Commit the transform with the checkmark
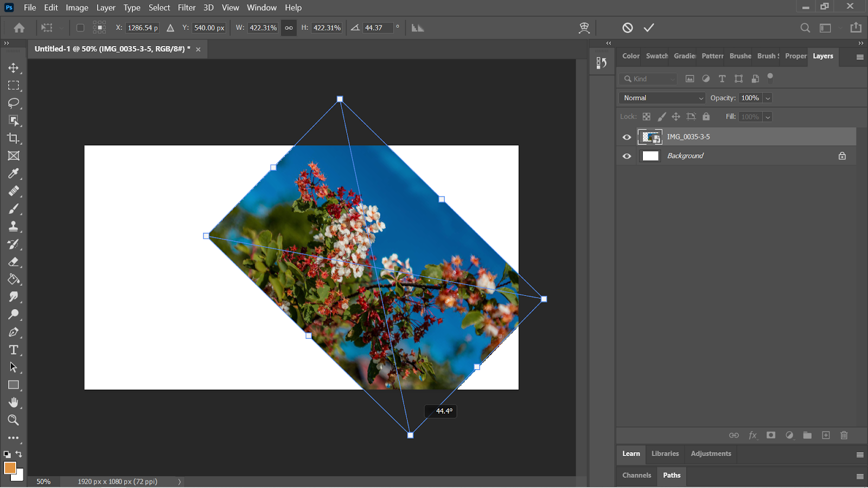The height and width of the screenshot is (488, 868). (649, 28)
